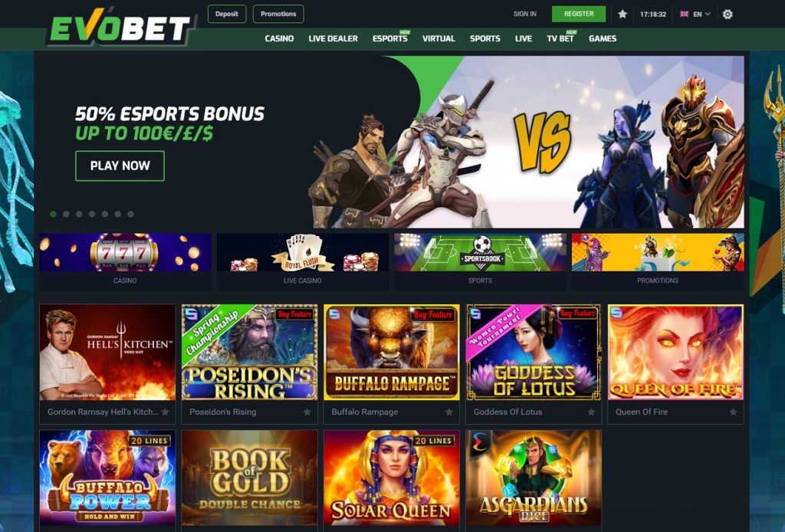Star the Goddess Of Lotus game

click(591, 412)
